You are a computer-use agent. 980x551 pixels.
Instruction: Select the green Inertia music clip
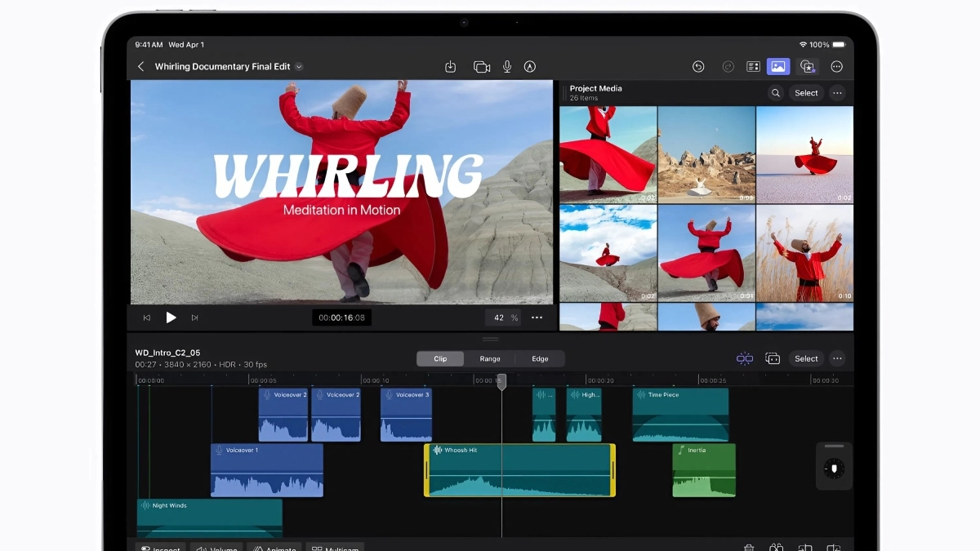tap(704, 470)
